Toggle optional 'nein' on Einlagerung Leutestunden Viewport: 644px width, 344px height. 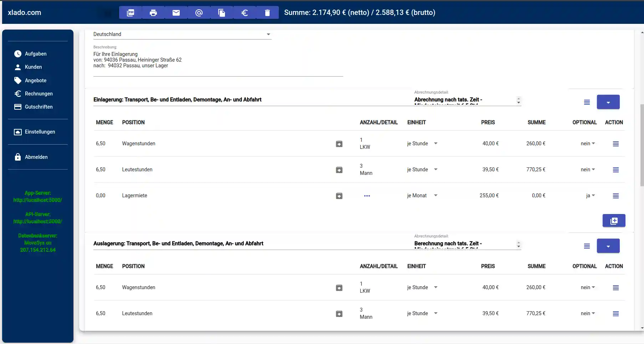click(x=588, y=170)
